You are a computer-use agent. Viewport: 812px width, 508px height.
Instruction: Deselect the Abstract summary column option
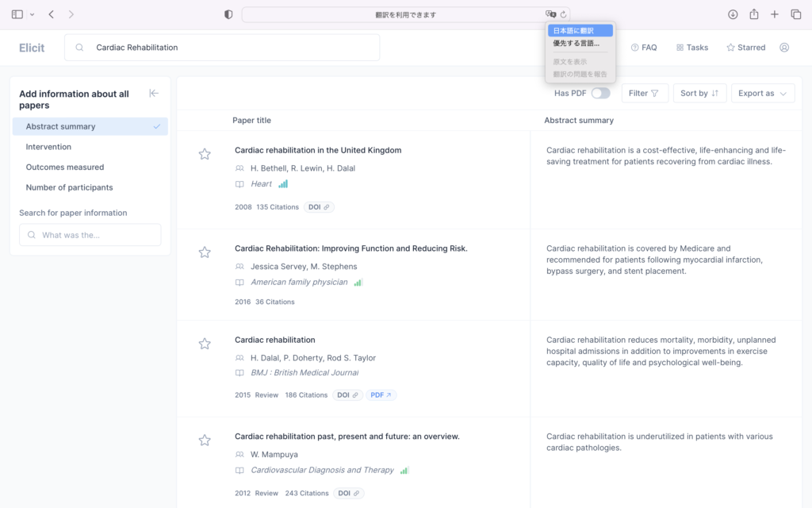click(90, 126)
